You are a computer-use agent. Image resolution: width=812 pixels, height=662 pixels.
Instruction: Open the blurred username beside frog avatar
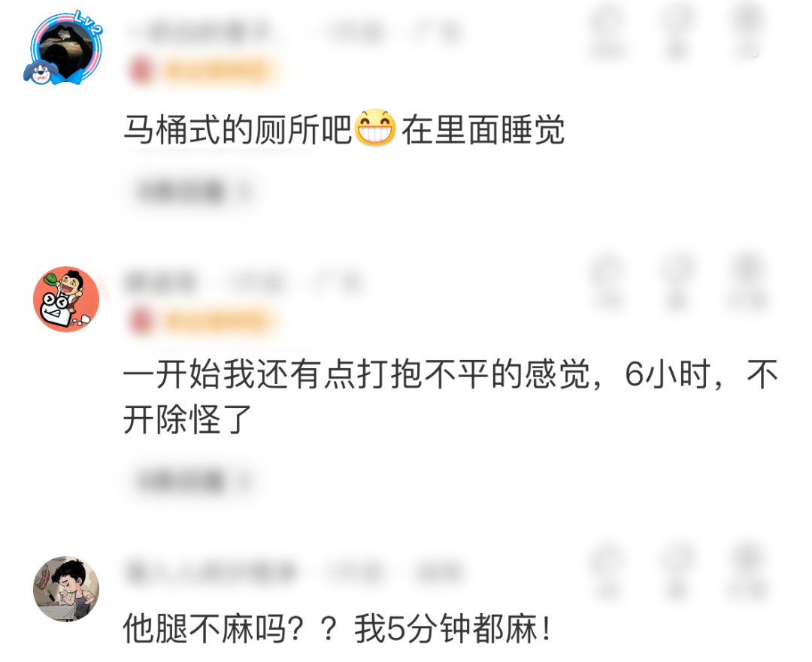coord(161,283)
